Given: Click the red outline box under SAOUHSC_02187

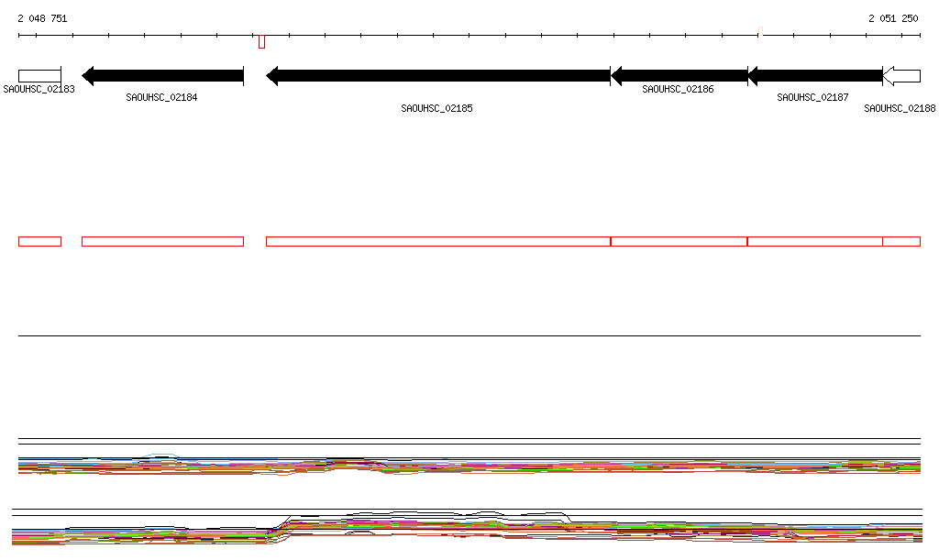Looking at the screenshot, I should tap(815, 242).
